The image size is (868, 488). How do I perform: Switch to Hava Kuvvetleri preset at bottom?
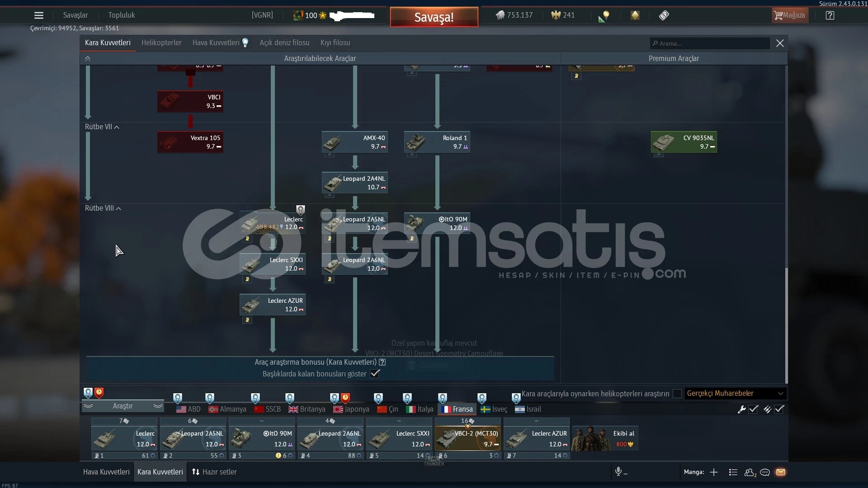coord(106,472)
